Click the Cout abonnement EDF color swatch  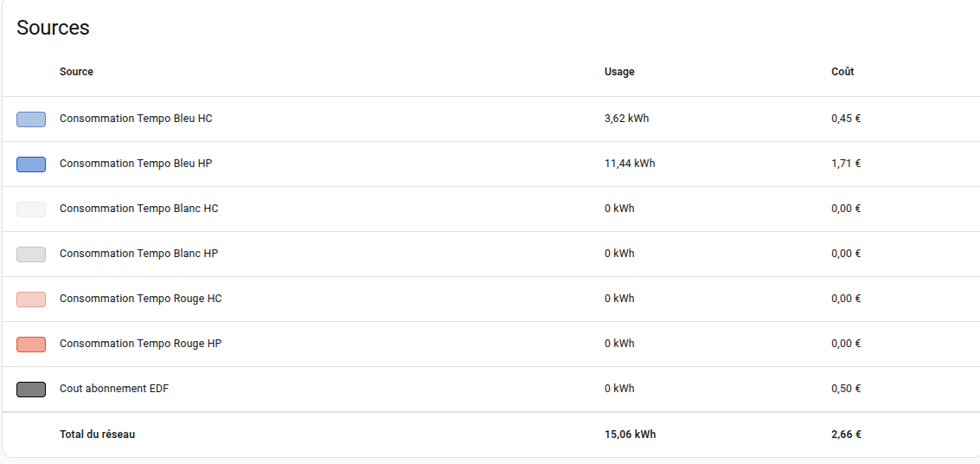[31, 390]
